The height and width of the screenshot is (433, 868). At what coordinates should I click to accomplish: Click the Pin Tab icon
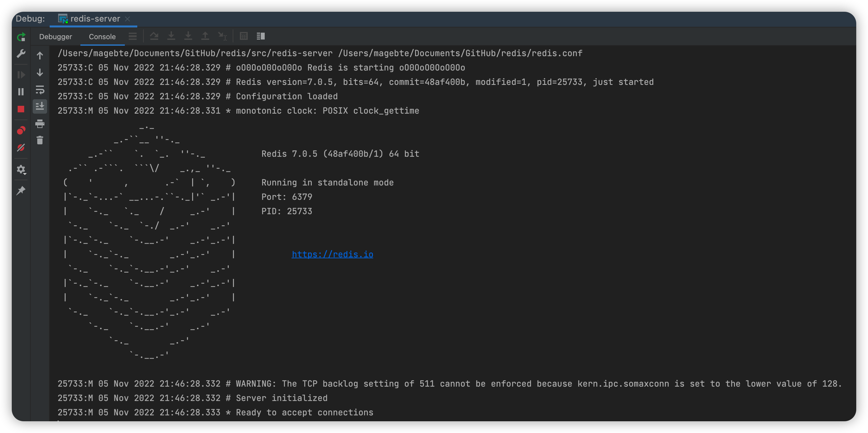pyautogui.click(x=21, y=191)
